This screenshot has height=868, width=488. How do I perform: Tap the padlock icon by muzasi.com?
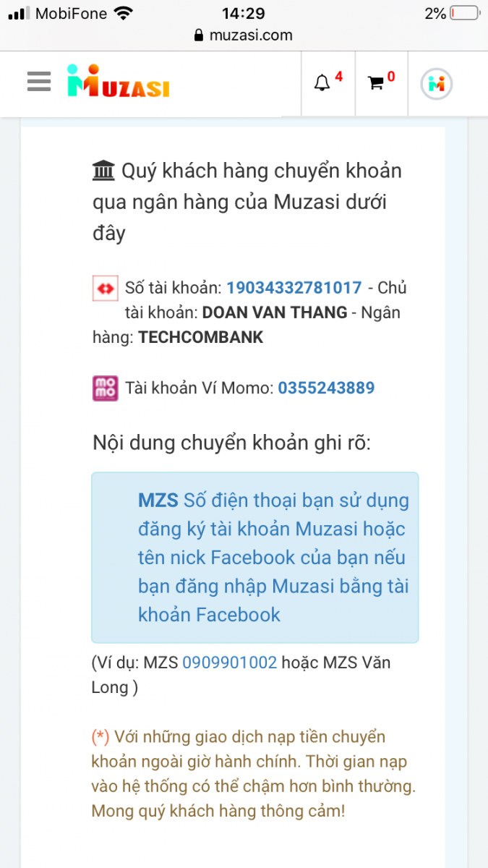coord(199,35)
